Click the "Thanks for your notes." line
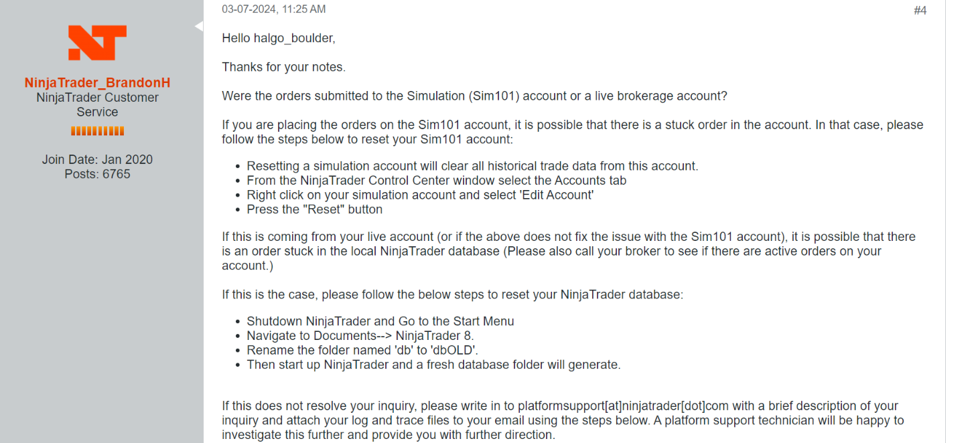Image resolution: width=980 pixels, height=443 pixels. click(283, 67)
